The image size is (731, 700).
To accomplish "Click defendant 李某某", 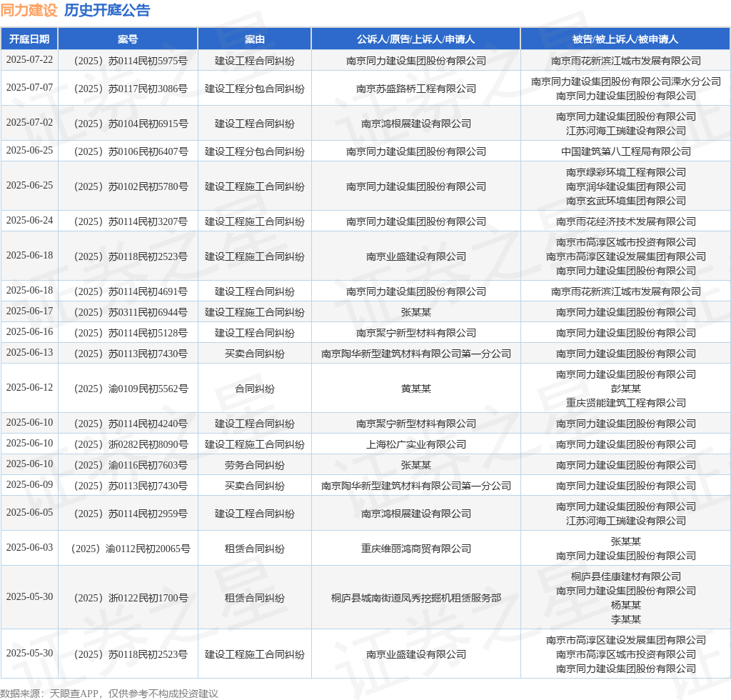I will click(625, 619).
